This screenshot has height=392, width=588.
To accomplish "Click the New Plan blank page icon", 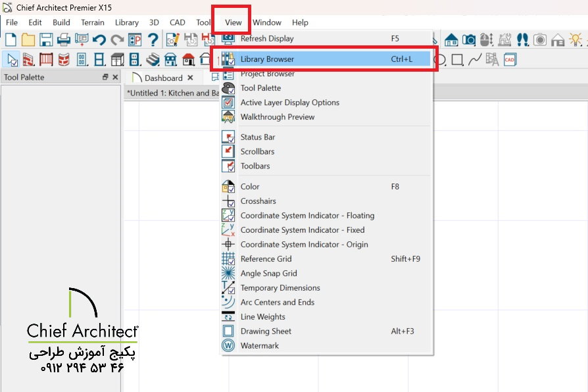I will click(11, 39).
